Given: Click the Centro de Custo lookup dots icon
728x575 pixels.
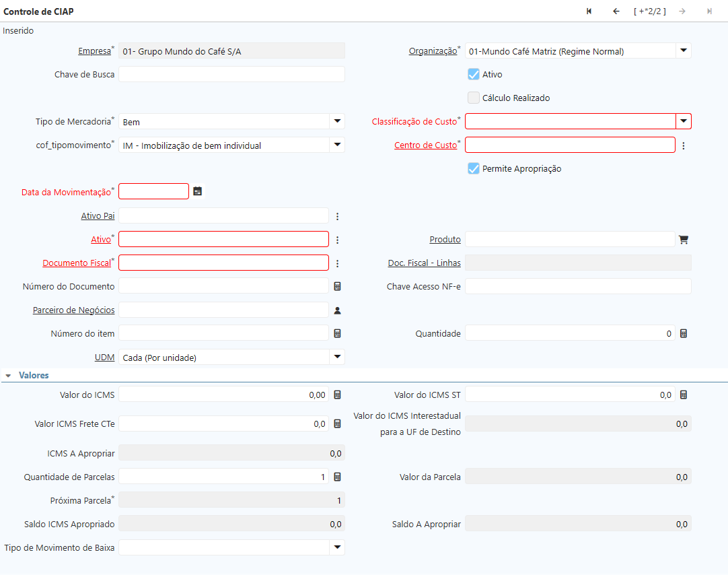Looking at the screenshot, I should (x=684, y=145).
